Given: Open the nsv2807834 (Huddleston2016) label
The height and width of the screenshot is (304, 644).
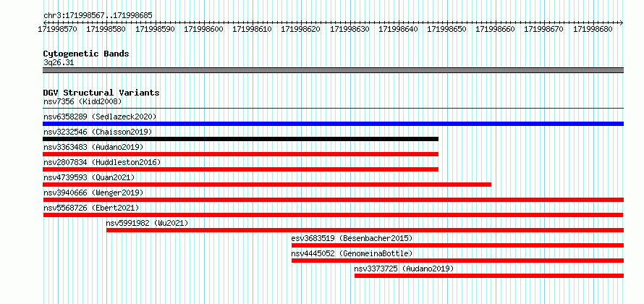Looking at the screenshot, I should [102, 162].
